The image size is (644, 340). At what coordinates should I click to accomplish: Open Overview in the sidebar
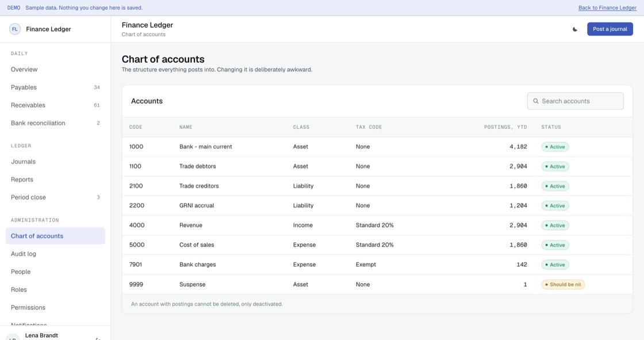[x=55, y=70]
